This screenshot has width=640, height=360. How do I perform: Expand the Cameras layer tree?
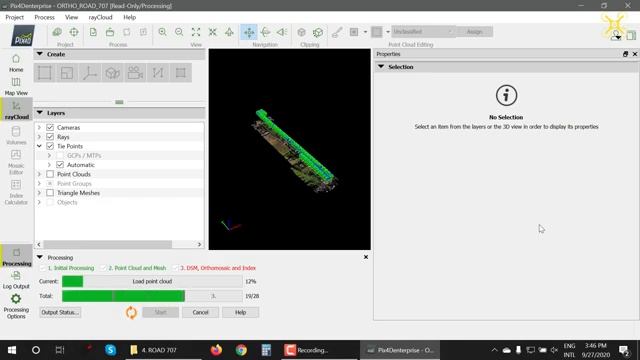pos(40,127)
